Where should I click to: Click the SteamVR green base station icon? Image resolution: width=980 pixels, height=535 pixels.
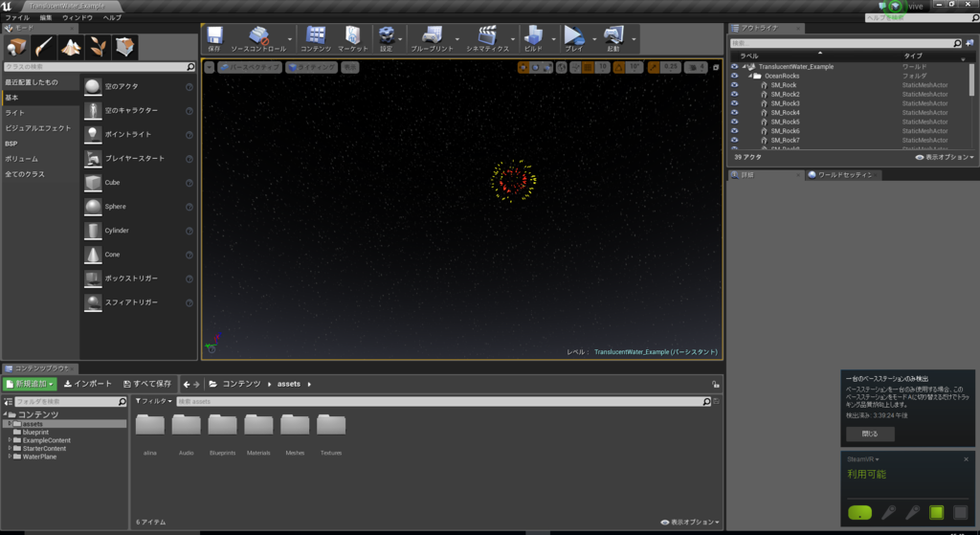pos(936,512)
